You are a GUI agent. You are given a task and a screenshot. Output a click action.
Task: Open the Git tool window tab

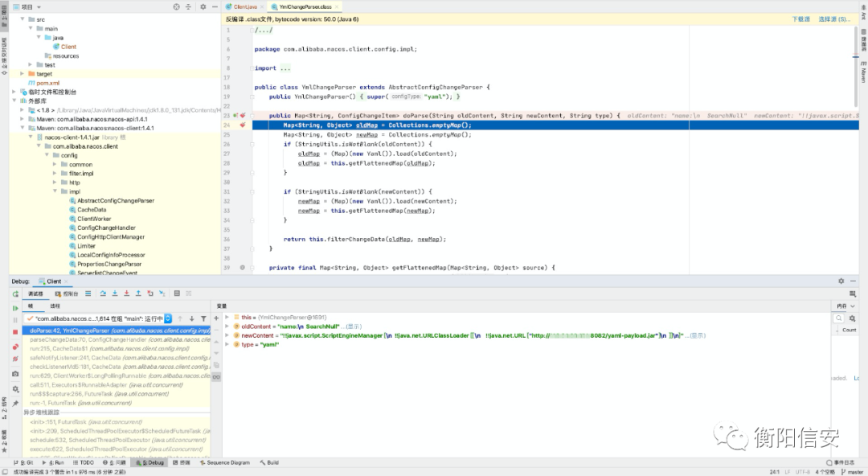(x=23, y=462)
